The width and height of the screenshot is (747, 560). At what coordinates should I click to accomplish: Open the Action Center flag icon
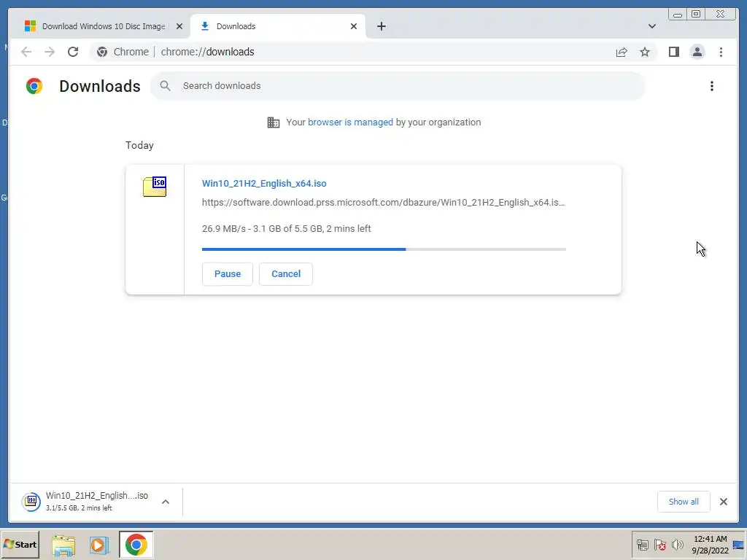click(659, 545)
